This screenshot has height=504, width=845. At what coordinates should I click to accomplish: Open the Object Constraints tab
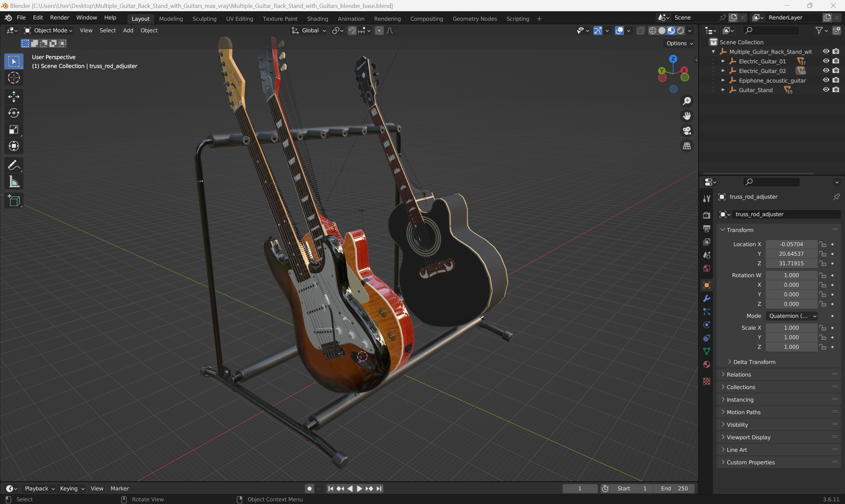[x=706, y=338]
